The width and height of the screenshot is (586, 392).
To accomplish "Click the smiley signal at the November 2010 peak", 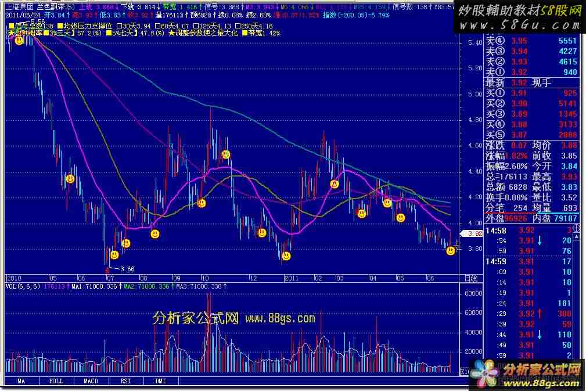I will (x=226, y=154).
